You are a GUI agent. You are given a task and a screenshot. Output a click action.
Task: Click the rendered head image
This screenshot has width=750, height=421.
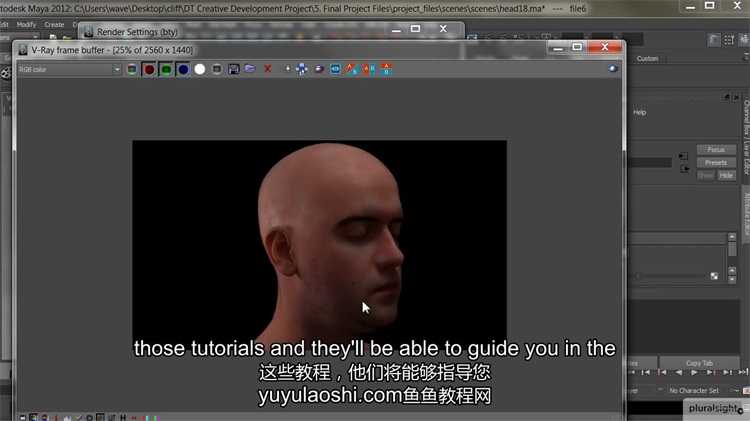point(320,239)
